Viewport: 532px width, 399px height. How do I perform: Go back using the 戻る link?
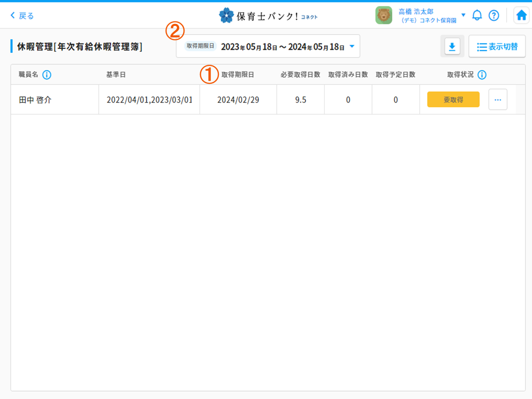click(x=22, y=16)
